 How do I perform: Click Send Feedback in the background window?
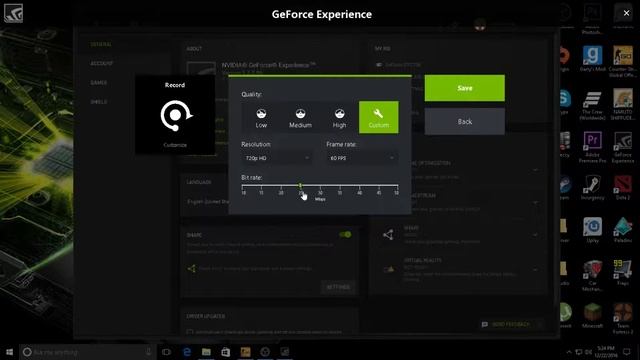point(507,324)
